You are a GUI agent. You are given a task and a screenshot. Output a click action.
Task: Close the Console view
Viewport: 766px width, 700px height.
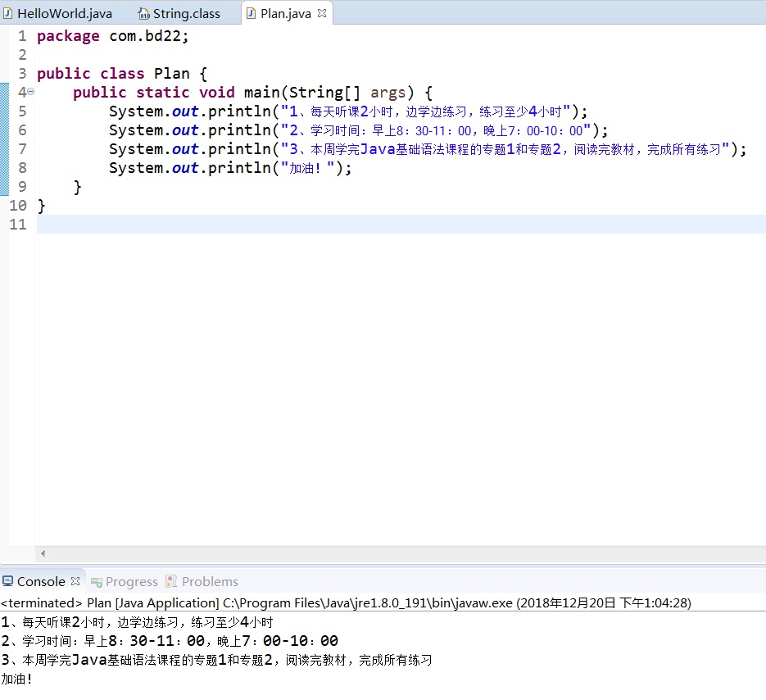tap(75, 580)
